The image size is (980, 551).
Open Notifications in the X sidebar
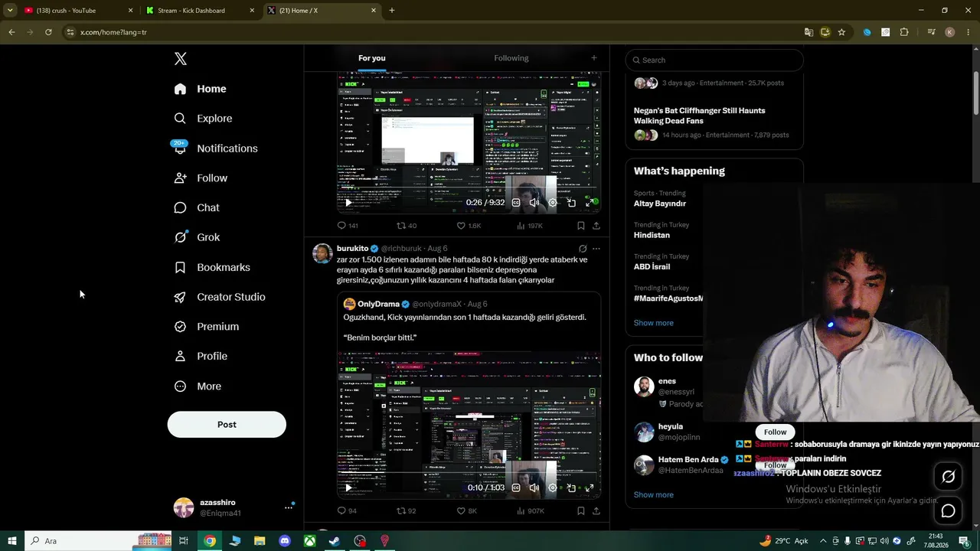pos(215,148)
